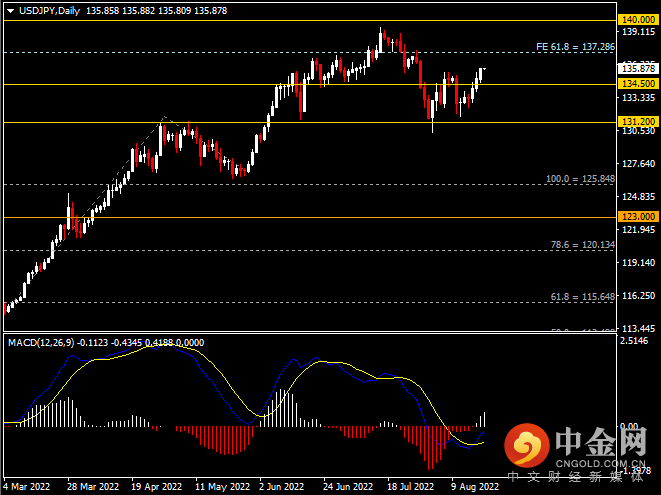Select the 131.200 yellow price label

(x=638, y=122)
